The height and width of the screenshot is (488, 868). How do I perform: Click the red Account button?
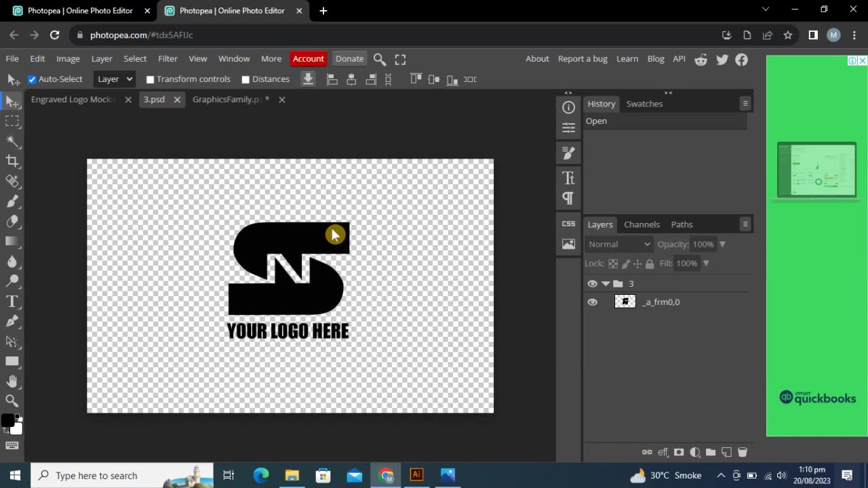click(309, 59)
